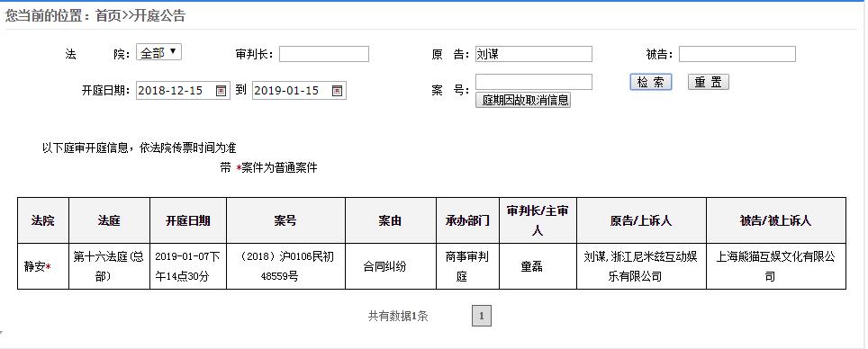Select judge name 童磊
The height and width of the screenshot is (349, 868).
pos(538,266)
